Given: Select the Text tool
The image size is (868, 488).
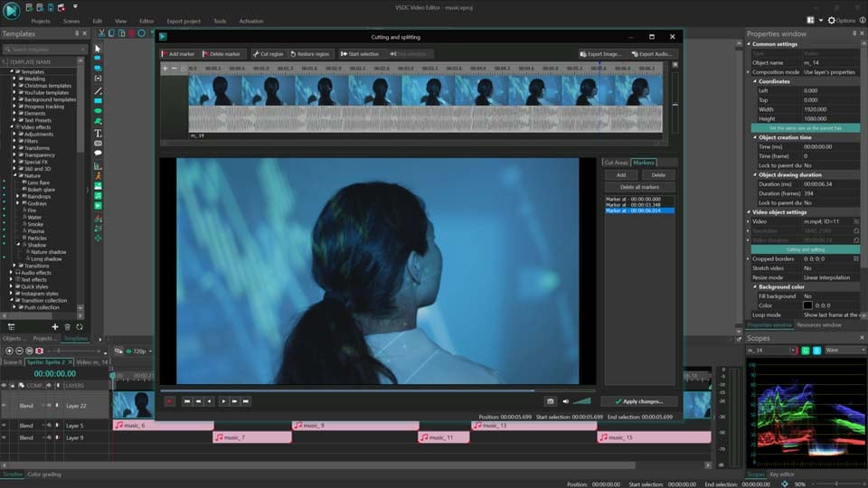Looking at the screenshot, I should pos(98,133).
